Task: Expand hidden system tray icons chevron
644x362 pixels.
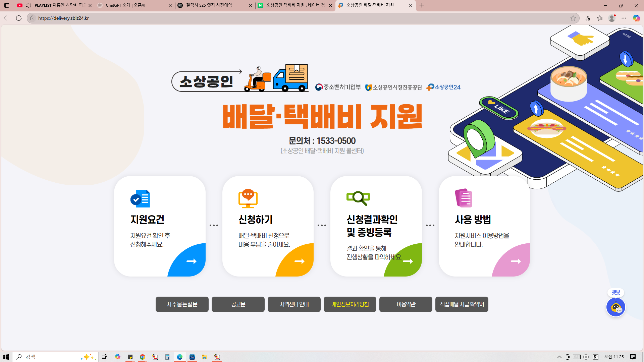Action: pyautogui.click(x=559, y=357)
